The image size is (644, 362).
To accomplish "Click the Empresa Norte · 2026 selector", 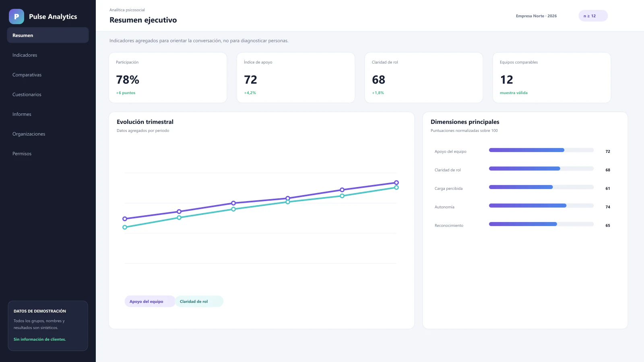I will pos(536,16).
